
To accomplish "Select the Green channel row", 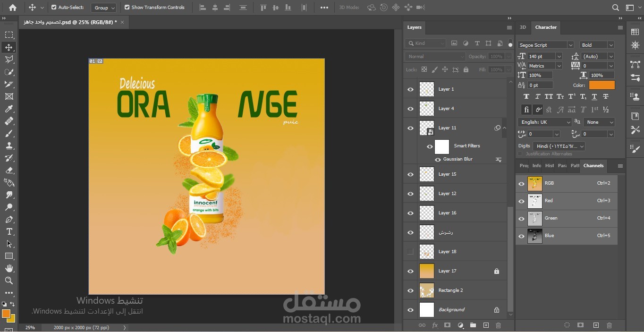I will coord(567,219).
